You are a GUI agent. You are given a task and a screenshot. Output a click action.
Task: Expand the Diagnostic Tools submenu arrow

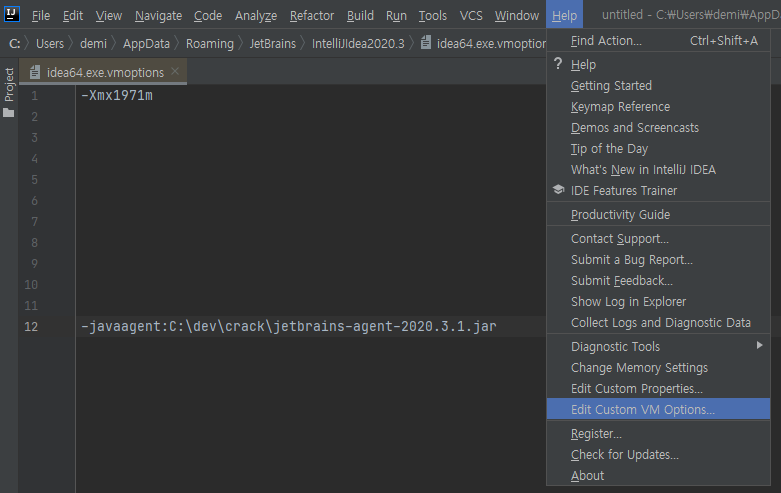pos(760,345)
